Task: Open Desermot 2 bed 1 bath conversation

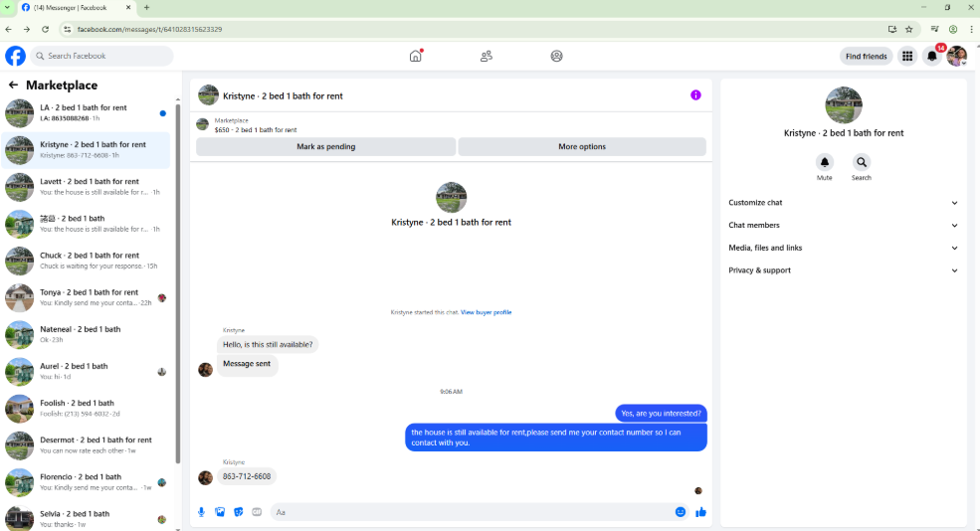Action: click(x=86, y=444)
